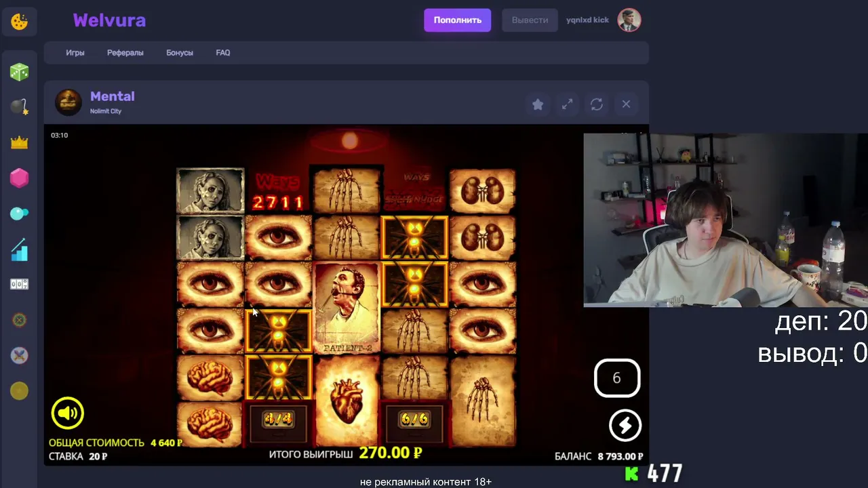Open the slot counter digits game
This screenshot has width=868, height=488.
click(19, 284)
